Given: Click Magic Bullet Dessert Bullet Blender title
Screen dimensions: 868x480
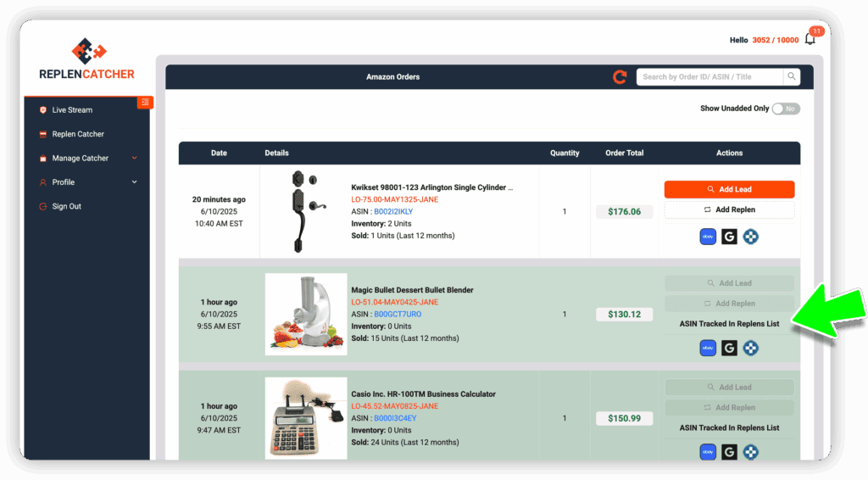Looking at the screenshot, I should pyautogui.click(x=412, y=290).
